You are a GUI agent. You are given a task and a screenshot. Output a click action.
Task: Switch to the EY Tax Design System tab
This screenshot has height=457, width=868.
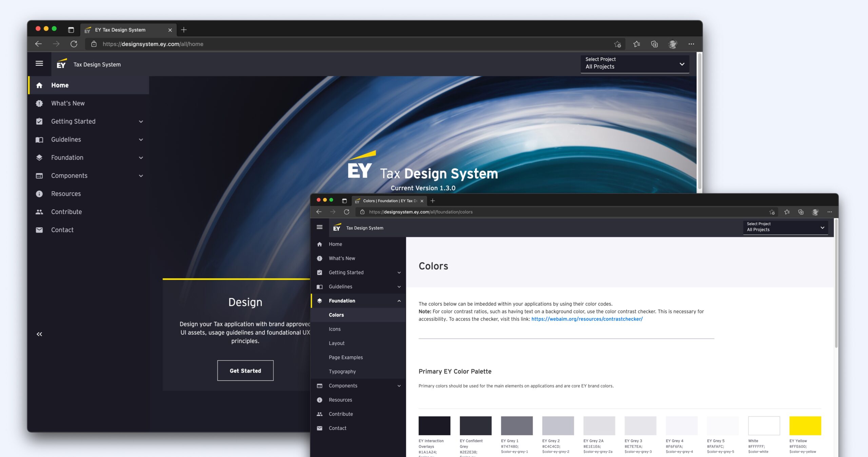pyautogui.click(x=120, y=30)
